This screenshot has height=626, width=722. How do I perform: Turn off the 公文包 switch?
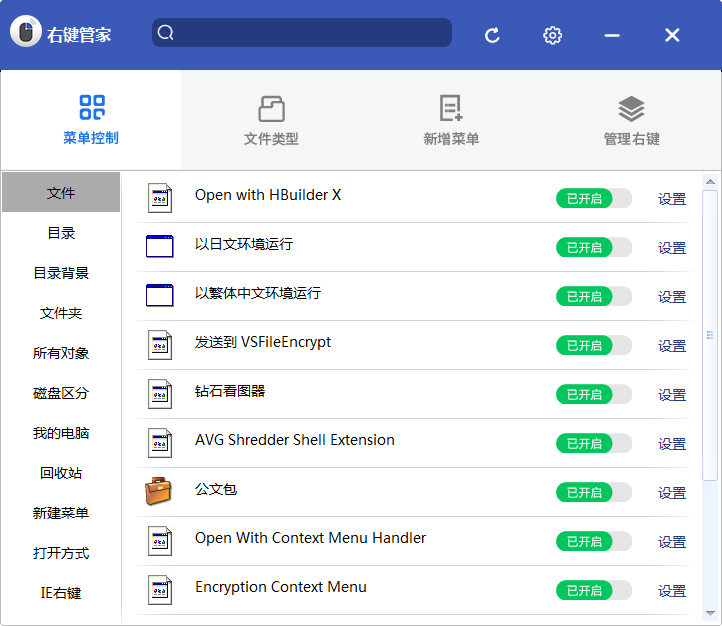tap(594, 493)
